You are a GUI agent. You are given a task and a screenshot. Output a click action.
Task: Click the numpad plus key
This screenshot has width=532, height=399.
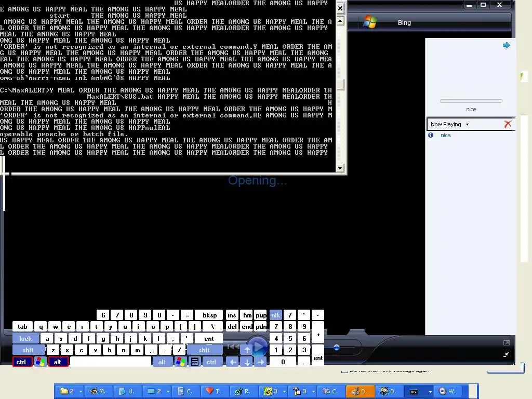click(318, 332)
